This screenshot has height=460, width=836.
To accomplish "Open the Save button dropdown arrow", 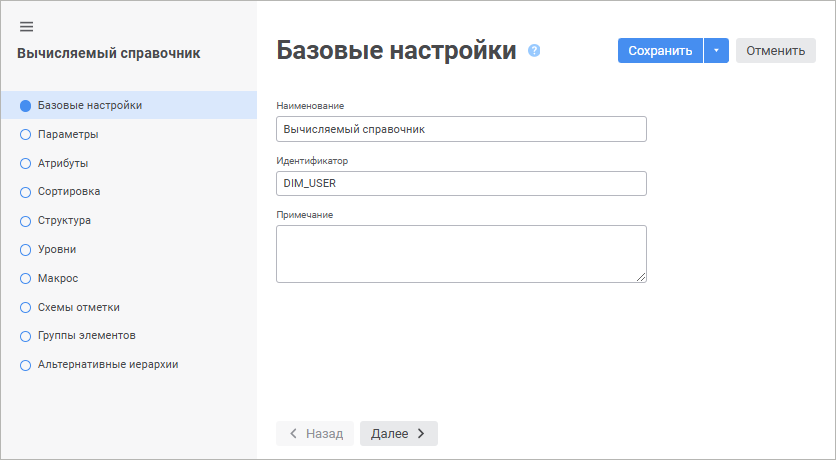I will [716, 51].
